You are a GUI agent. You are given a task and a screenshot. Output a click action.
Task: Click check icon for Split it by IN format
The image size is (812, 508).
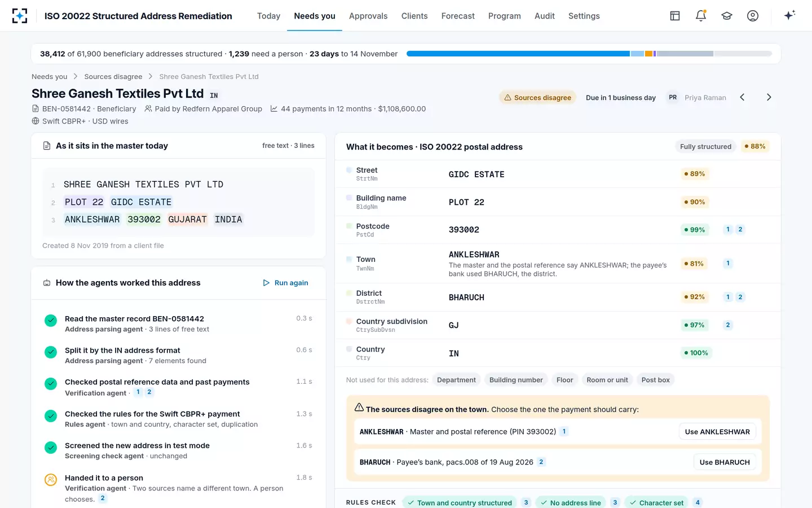(x=51, y=353)
